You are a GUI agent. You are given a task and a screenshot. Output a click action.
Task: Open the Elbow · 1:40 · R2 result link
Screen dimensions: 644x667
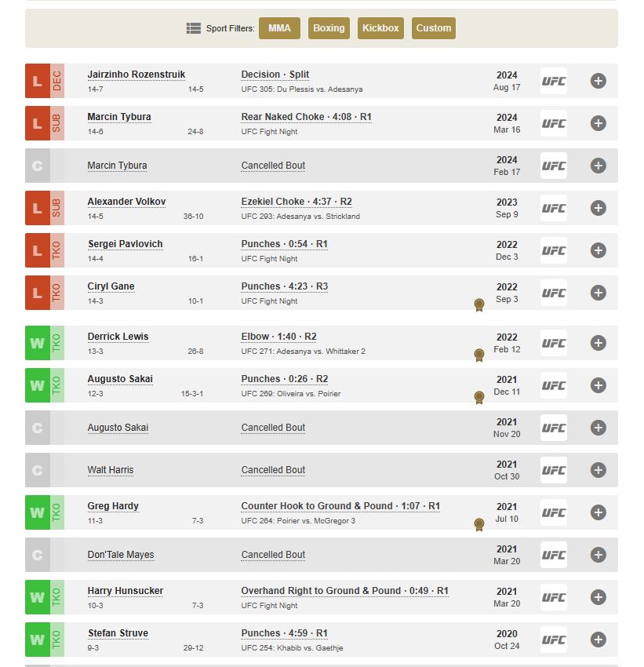point(278,337)
